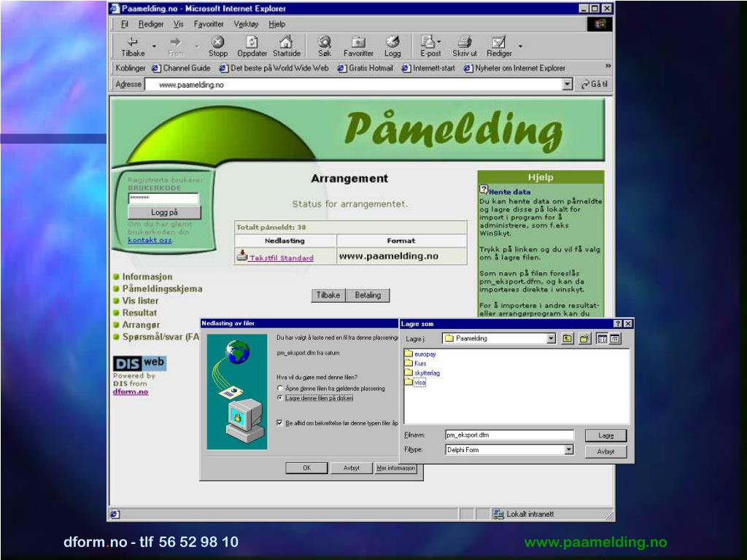This screenshot has height=560, width=747.
Task: Open the Lagre i folder dropdown
Action: tap(551, 338)
